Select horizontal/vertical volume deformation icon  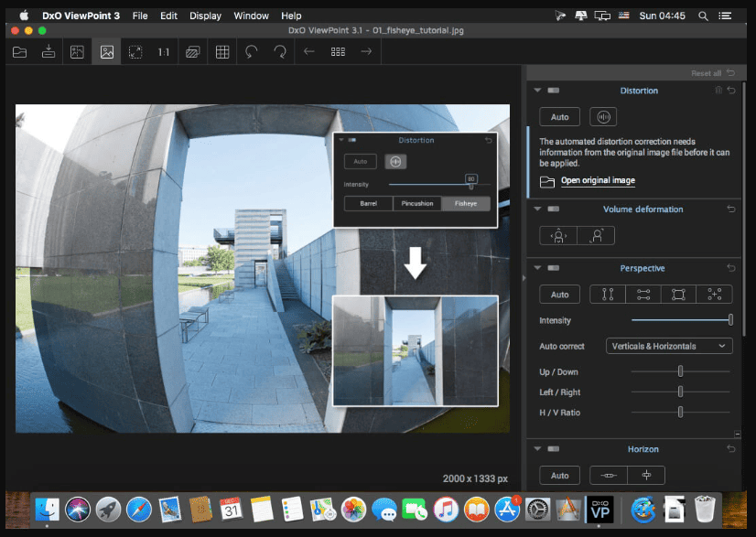point(558,236)
